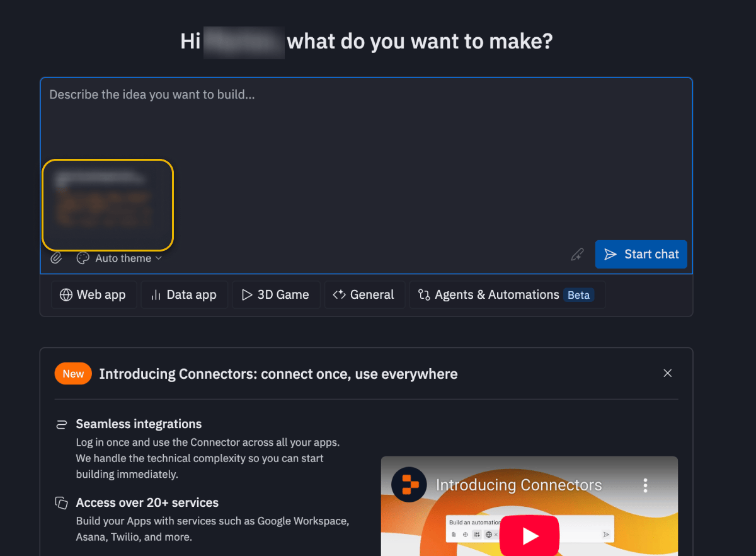Click the attached file thumbnail
The height and width of the screenshot is (556, 756).
point(107,204)
